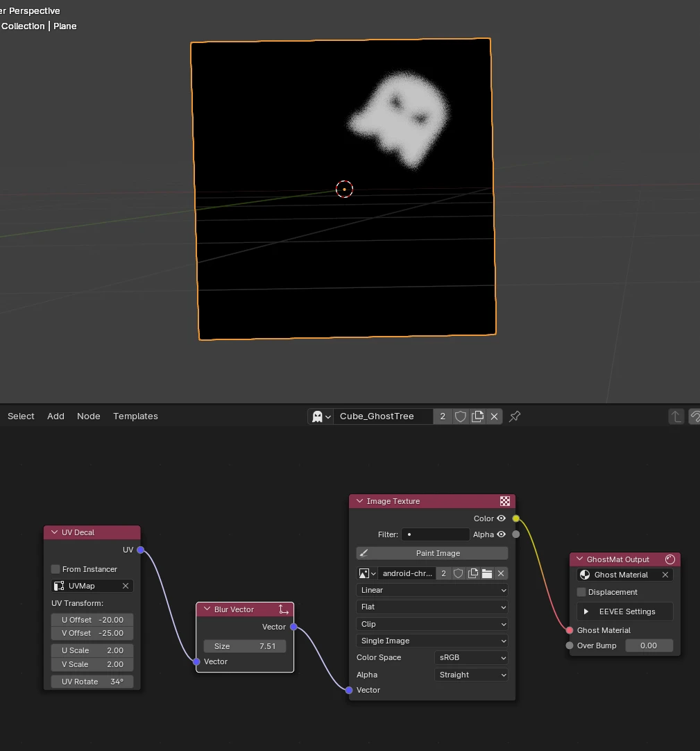The image size is (700, 751).
Task: Click the parent node tree arrow icon
Action: click(676, 416)
